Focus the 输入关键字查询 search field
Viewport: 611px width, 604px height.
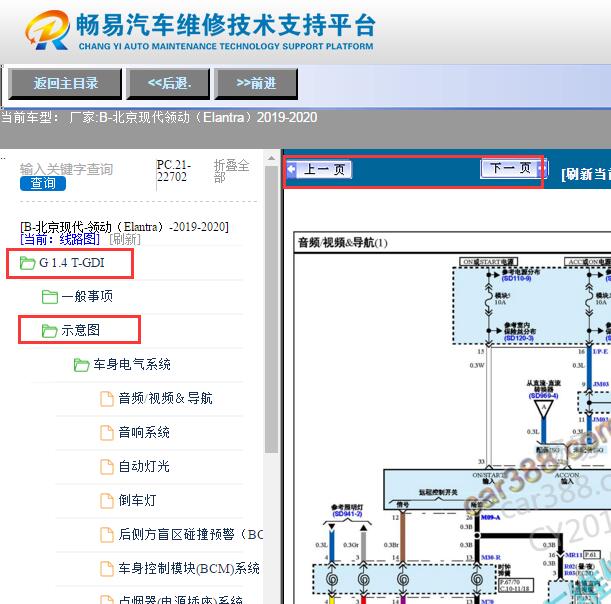(x=66, y=169)
